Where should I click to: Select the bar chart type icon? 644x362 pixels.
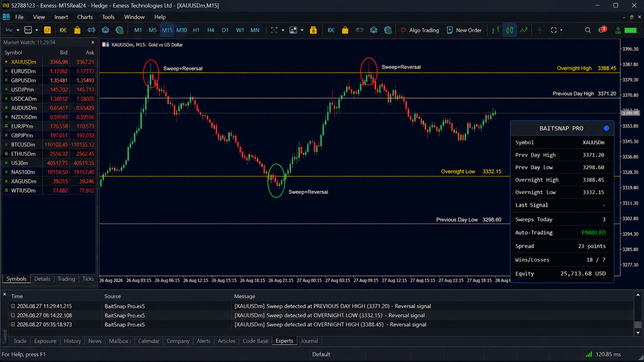[495, 30]
